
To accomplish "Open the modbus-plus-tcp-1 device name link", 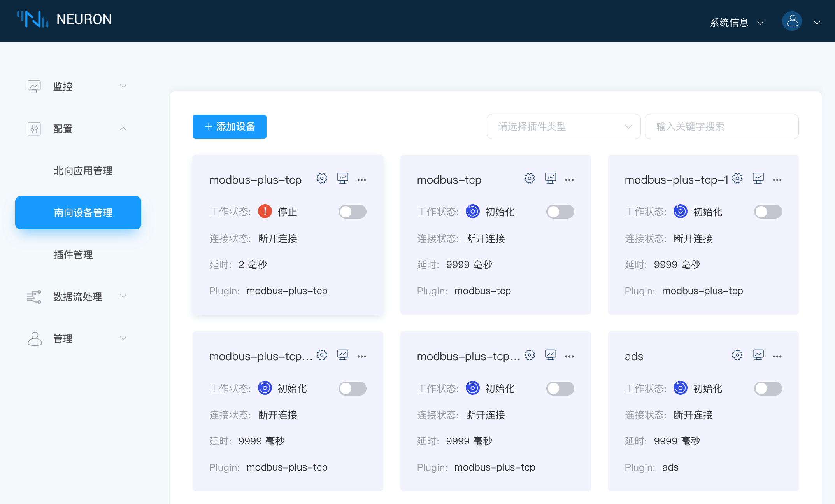I will tap(676, 180).
